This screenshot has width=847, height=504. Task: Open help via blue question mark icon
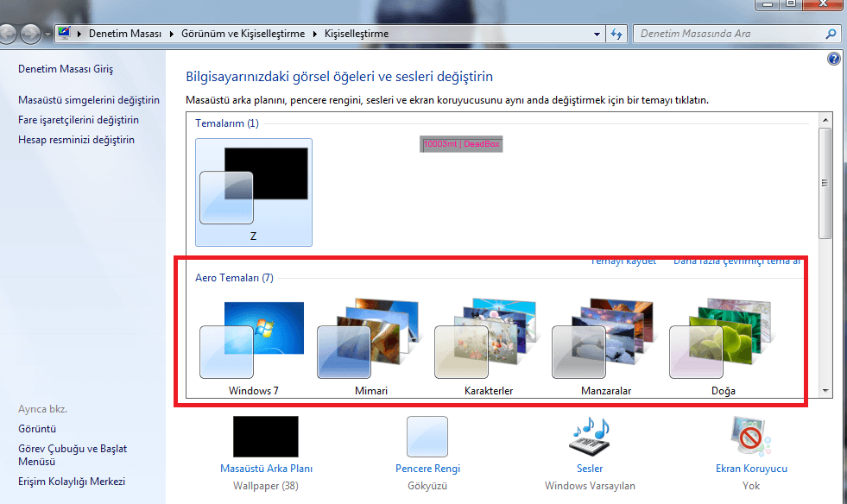[x=833, y=59]
